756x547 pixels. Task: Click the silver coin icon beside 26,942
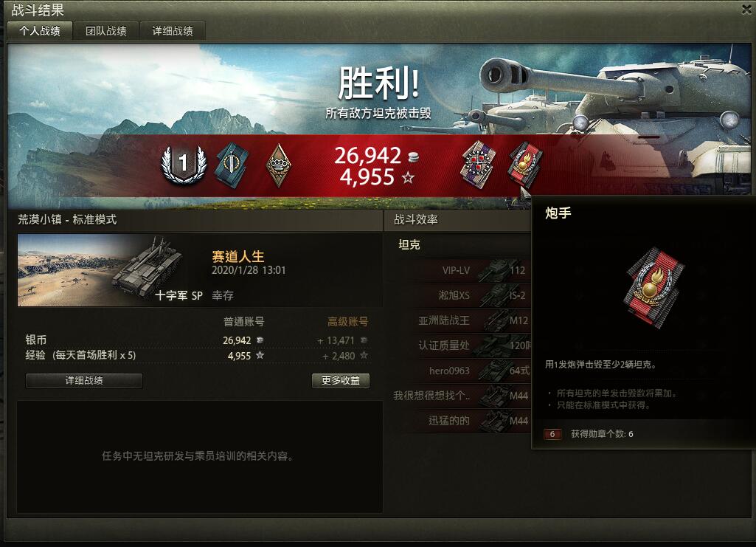pyautogui.click(x=413, y=156)
